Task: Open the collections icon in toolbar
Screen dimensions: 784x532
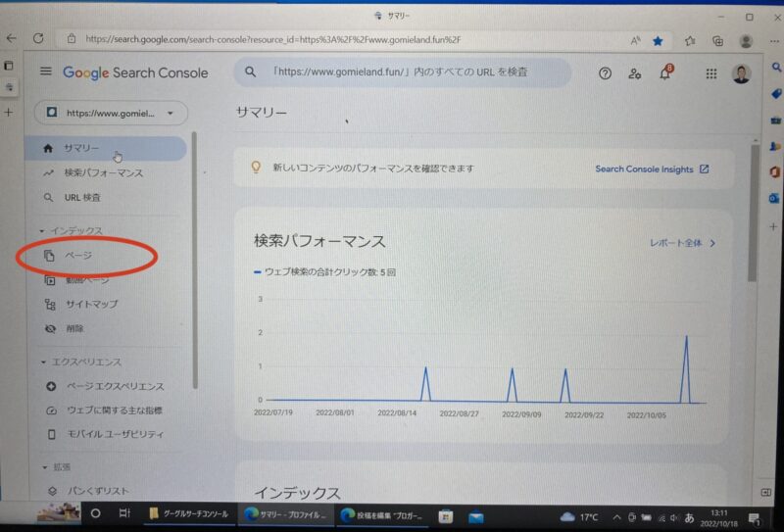Action: (x=717, y=41)
